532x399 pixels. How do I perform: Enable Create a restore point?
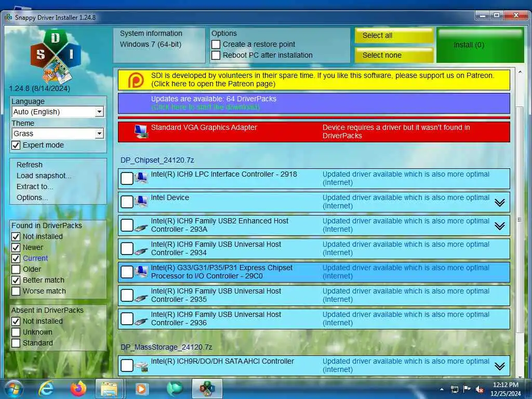pos(216,45)
